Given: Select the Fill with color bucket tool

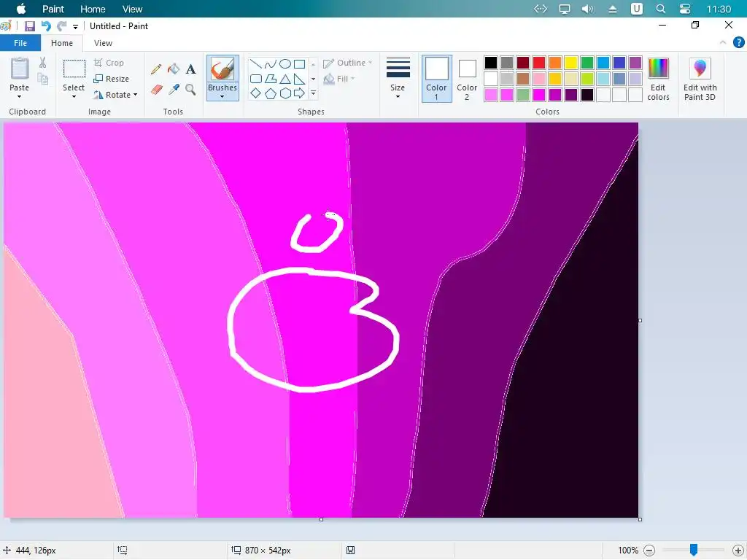Looking at the screenshot, I should tap(174, 69).
